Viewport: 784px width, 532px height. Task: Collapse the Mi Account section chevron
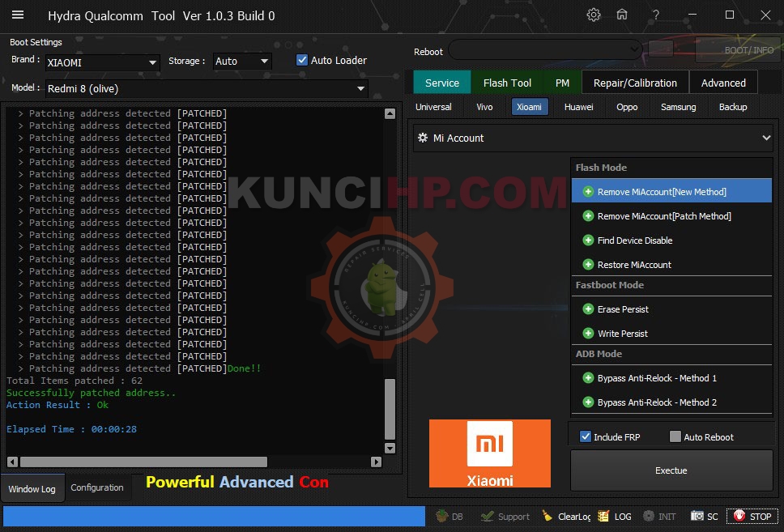pos(766,138)
